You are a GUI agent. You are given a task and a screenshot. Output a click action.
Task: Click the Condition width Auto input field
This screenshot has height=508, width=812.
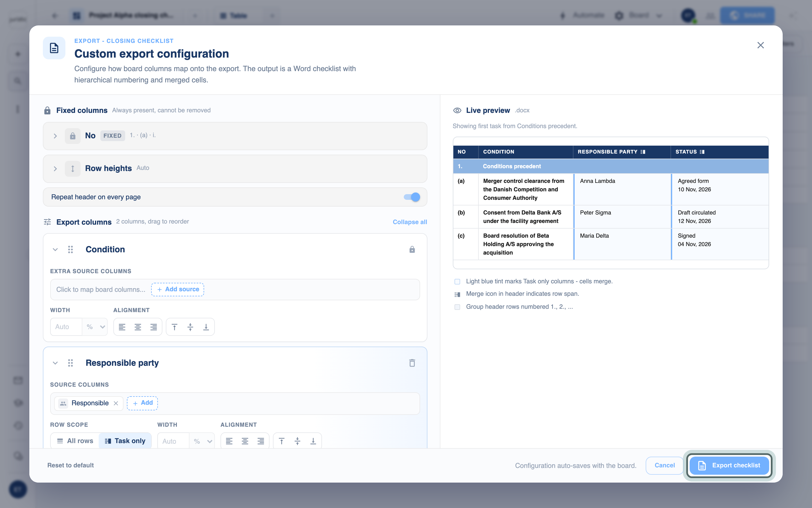click(66, 327)
